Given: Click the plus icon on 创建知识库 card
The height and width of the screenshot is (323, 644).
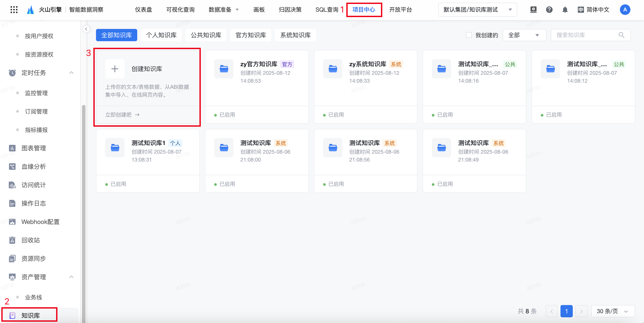Looking at the screenshot, I should click(x=115, y=69).
